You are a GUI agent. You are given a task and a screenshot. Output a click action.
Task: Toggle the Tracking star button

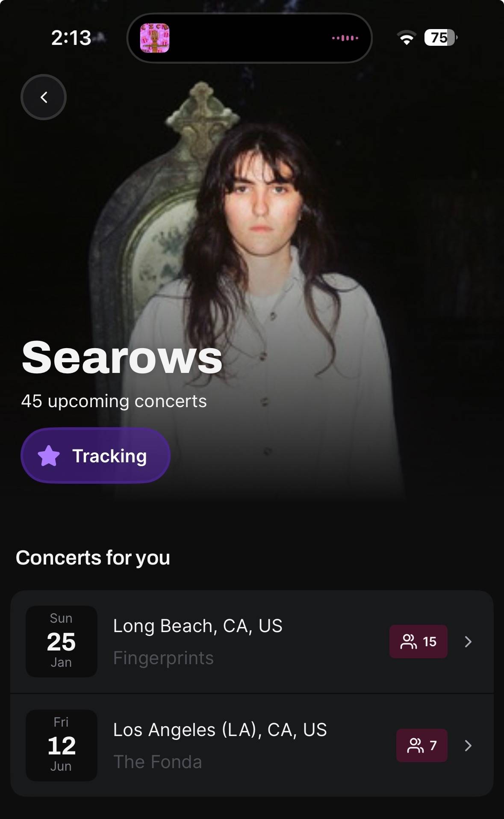coord(95,455)
